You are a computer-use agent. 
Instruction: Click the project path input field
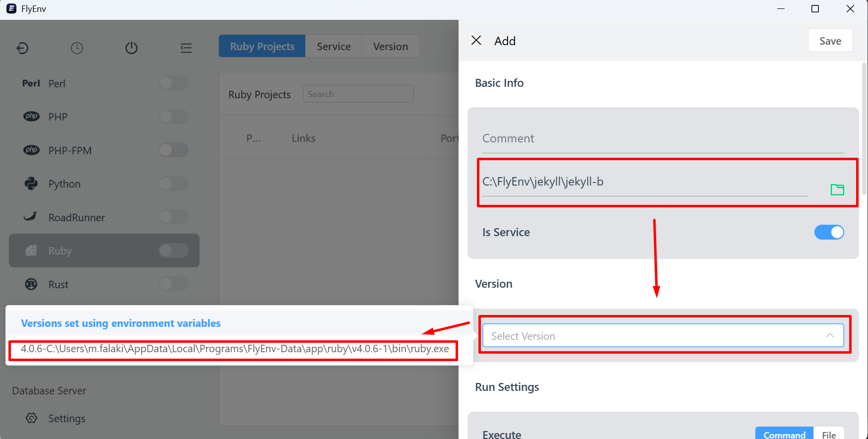click(x=645, y=182)
